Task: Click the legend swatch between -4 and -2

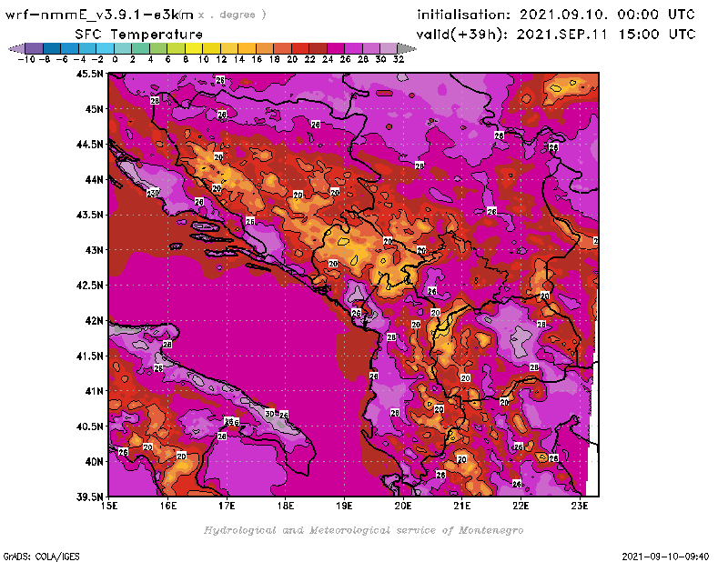Action: 87,48
